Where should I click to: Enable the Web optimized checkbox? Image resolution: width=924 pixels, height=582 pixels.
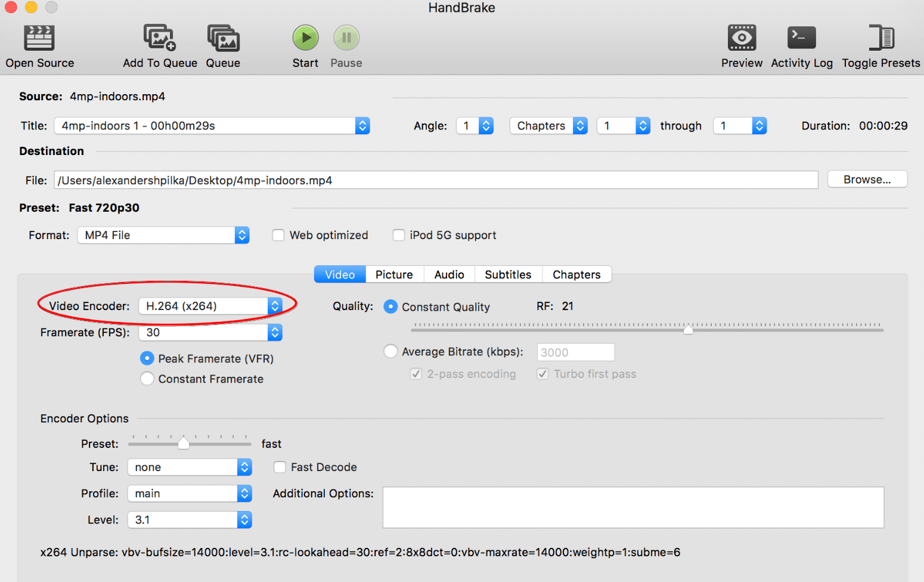point(278,235)
